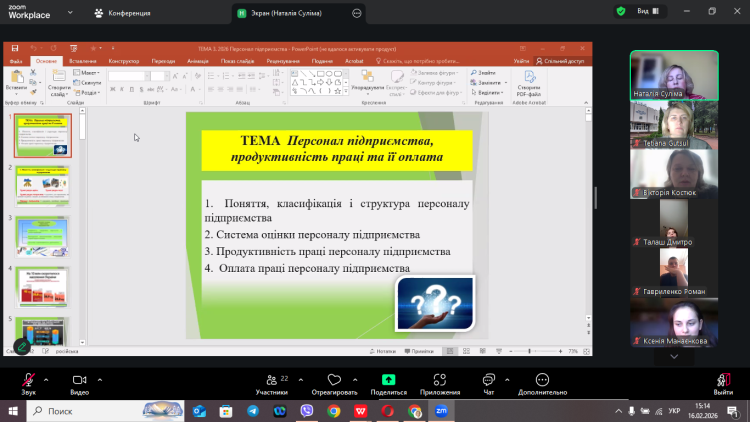Image resolution: width=750 pixels, height=422 pixels.
Task: Unmute the microphone with the Звук button
Action: click(x=28, y=380)
